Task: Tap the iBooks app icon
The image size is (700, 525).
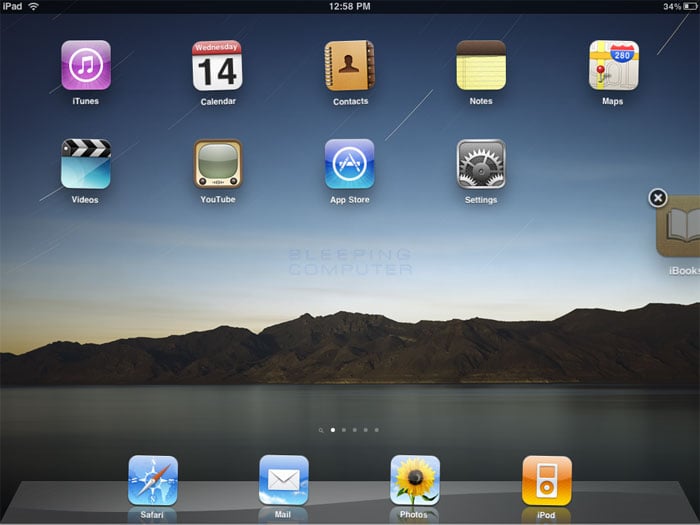Action: click(x=679, y=226)
